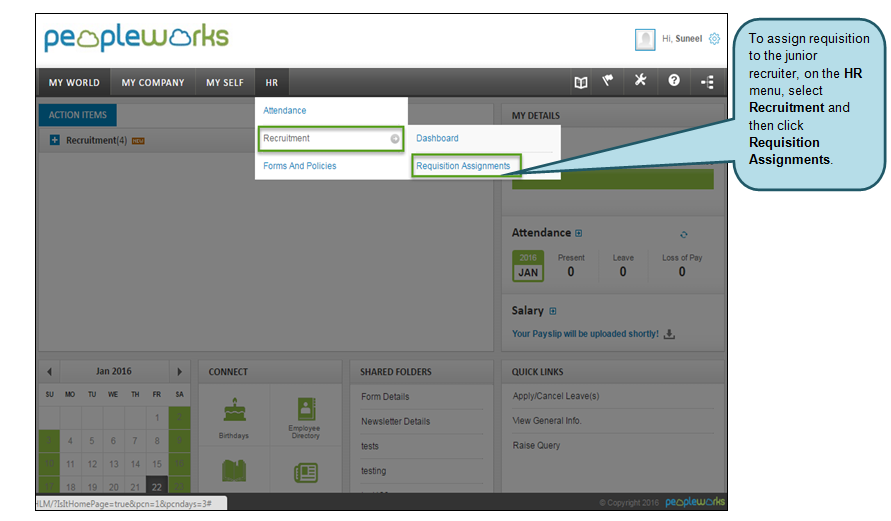
Task: Click View General Info. quick link
Action: pos(547,420)
